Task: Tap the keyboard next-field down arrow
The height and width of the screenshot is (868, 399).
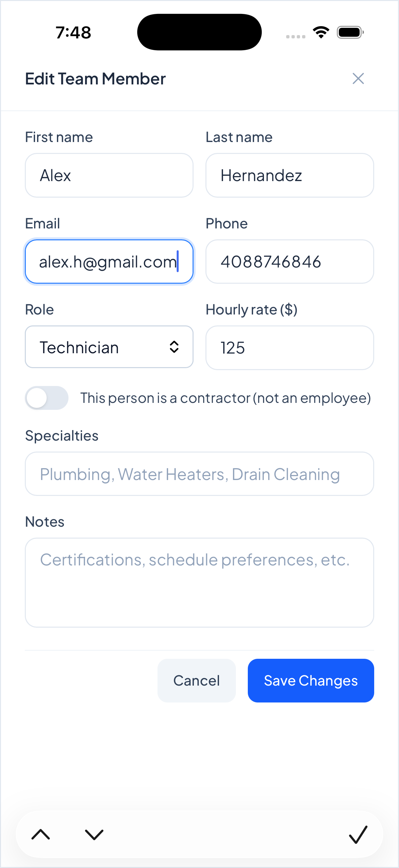Action: pos(94,834)
